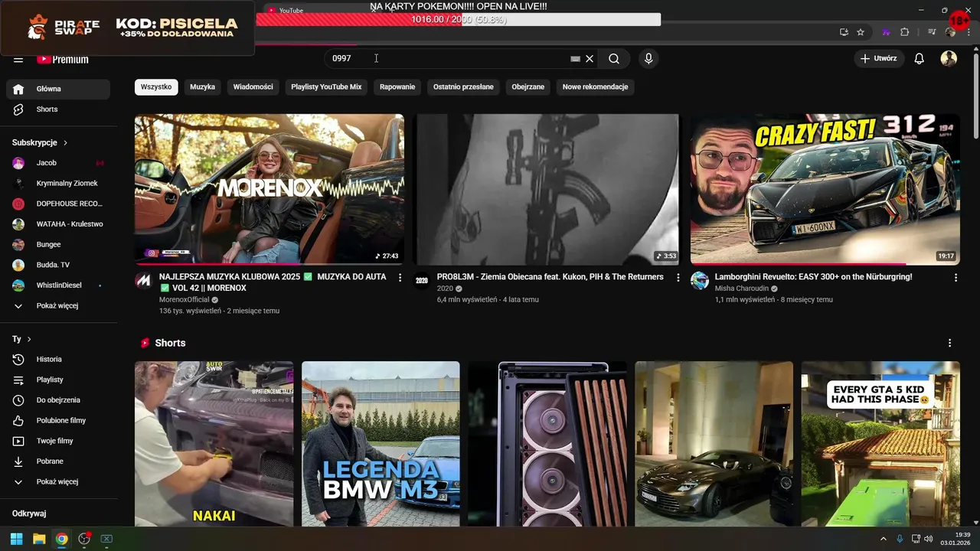Open File Explorer on taskbar

pyautogui.click(x=39, y=539)
